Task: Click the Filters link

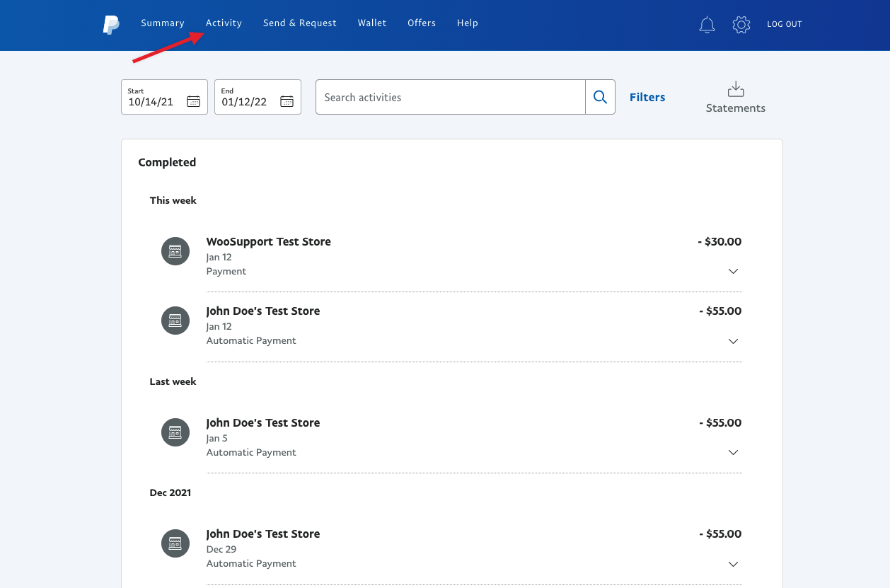Action: click(x=647, y=97)
